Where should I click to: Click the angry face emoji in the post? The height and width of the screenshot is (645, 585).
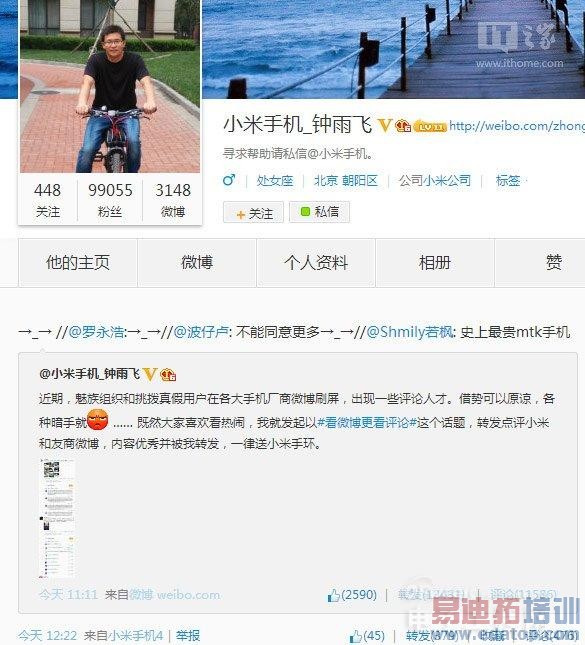[x=98, y=420]
